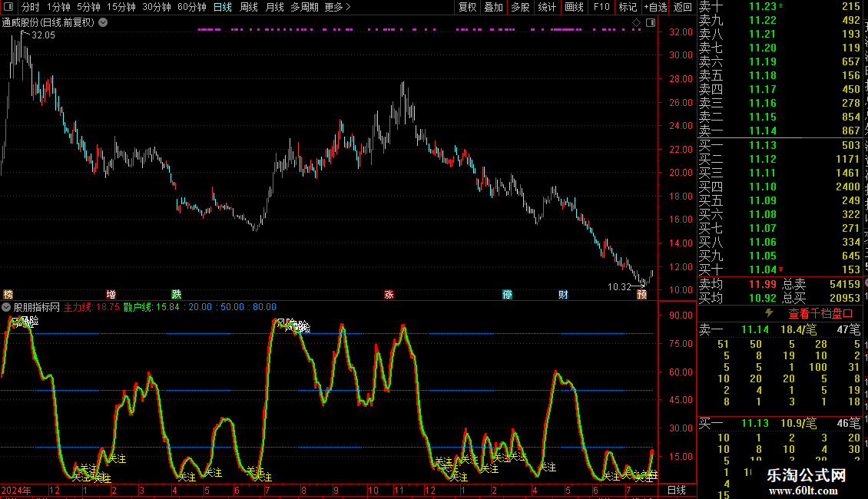Open the dropdown beside 通威股份(日线.前复权)
This screenshot has width=868, height=499.
pos(103,23)
